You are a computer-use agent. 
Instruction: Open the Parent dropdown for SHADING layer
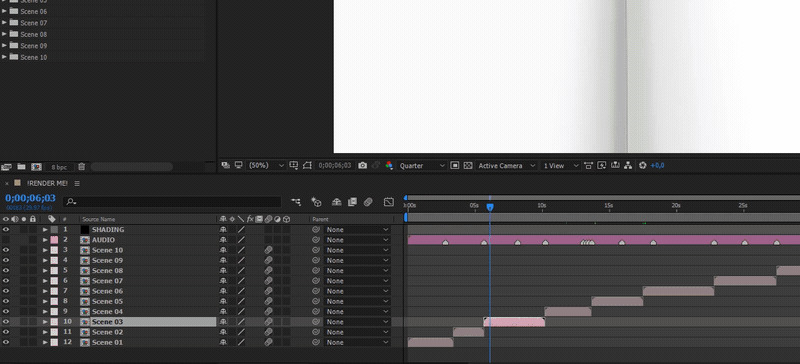[x=357, y=230]
